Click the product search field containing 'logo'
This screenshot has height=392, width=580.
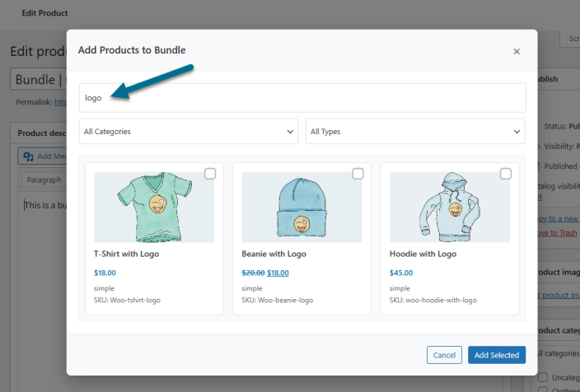tap(302, 98)
